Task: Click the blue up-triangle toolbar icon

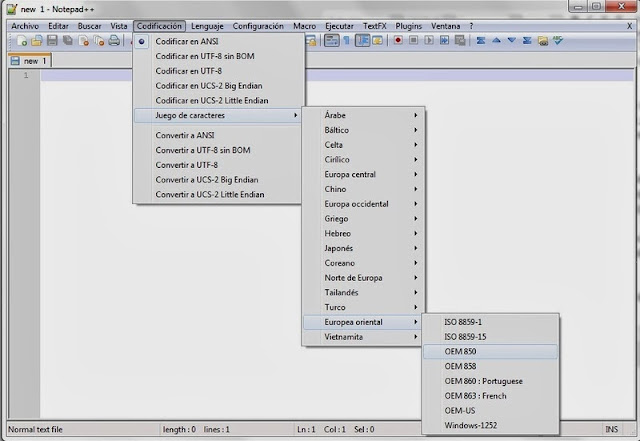Action: (496, 40)
